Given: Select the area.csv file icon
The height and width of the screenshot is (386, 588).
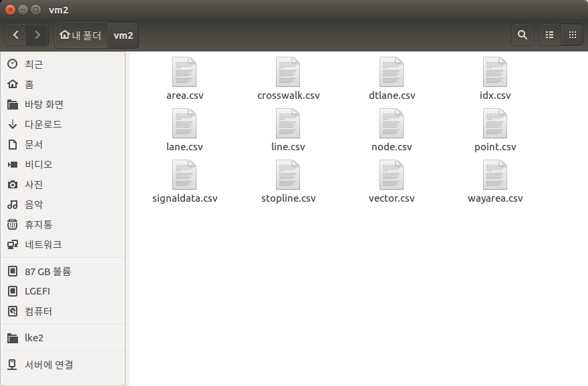Looking at the screenshot, I should (184, 72).
